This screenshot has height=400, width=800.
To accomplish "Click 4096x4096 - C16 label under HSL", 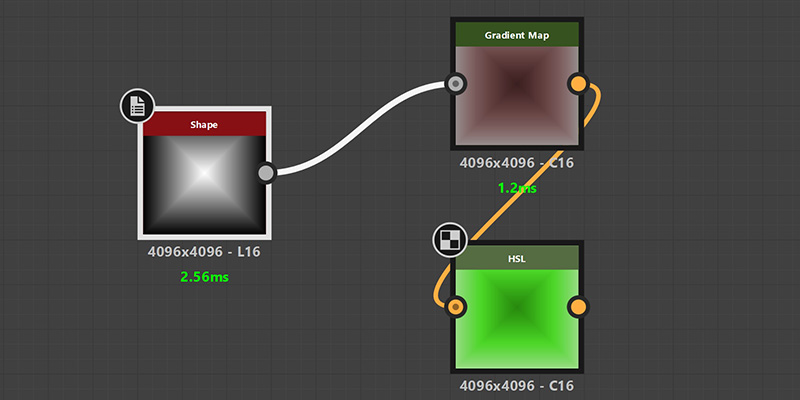I will click(x=516, y=385).
